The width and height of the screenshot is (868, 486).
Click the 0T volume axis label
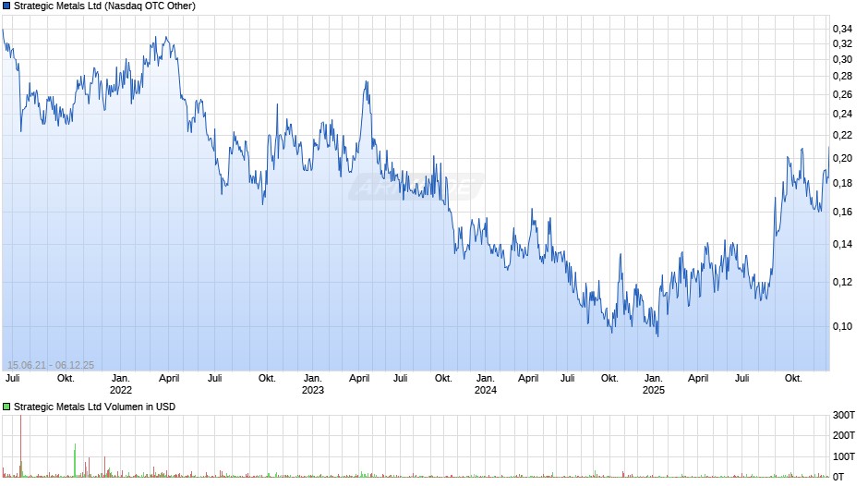coord(838,477)
